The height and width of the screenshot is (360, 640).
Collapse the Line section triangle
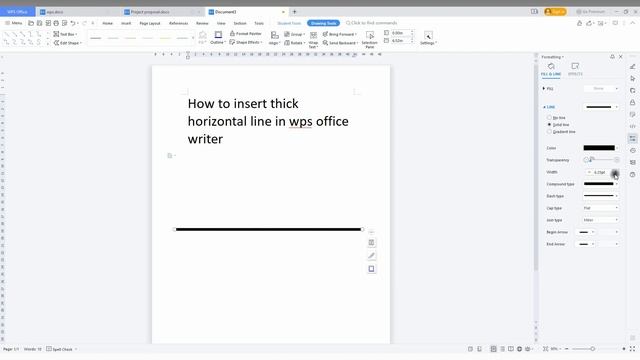pos(544,107)
